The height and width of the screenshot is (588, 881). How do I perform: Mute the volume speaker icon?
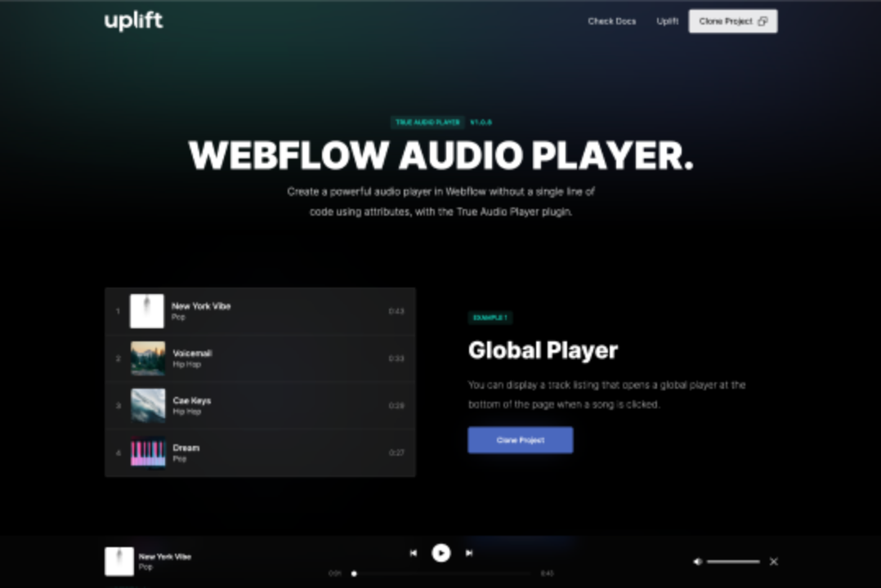[x=698, y=562]
